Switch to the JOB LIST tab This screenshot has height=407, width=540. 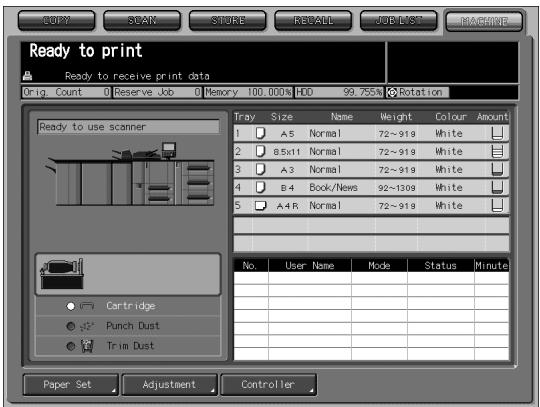tap(399, 20)
